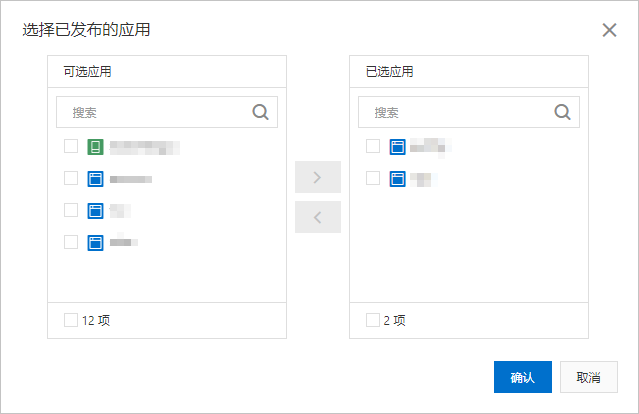The height and width of the screenshot is (414, 639).
Task: Check the second app checkbox in 可选应用
Action: coord(71,178)
